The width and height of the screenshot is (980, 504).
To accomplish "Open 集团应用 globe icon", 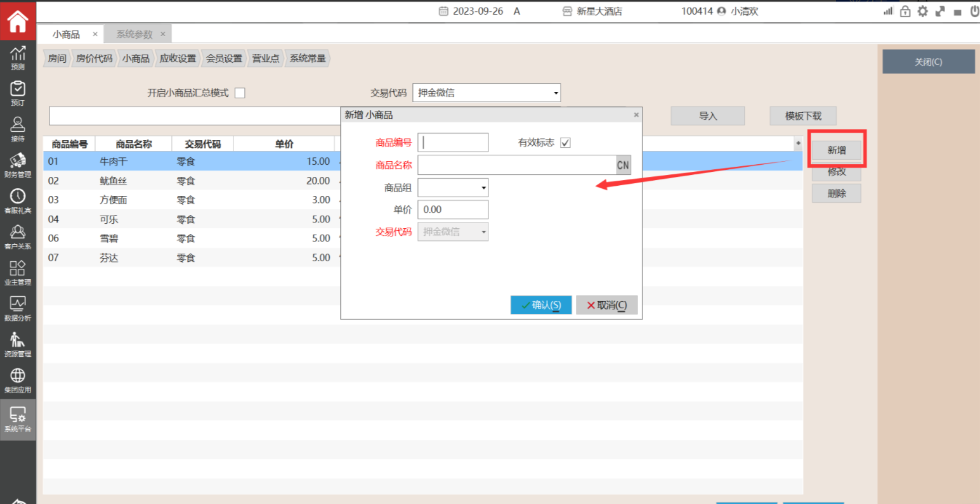I will pyautogui.click(x=18, y=380).
